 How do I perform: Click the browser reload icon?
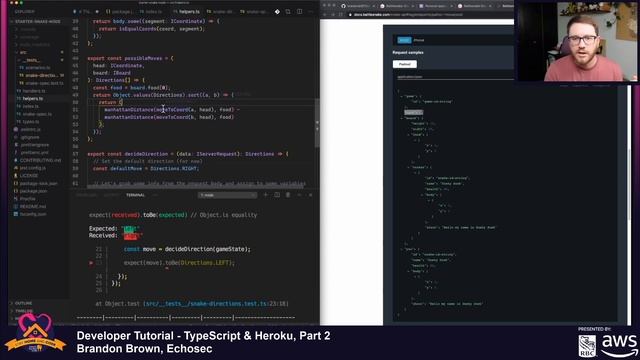pos(340,14)
